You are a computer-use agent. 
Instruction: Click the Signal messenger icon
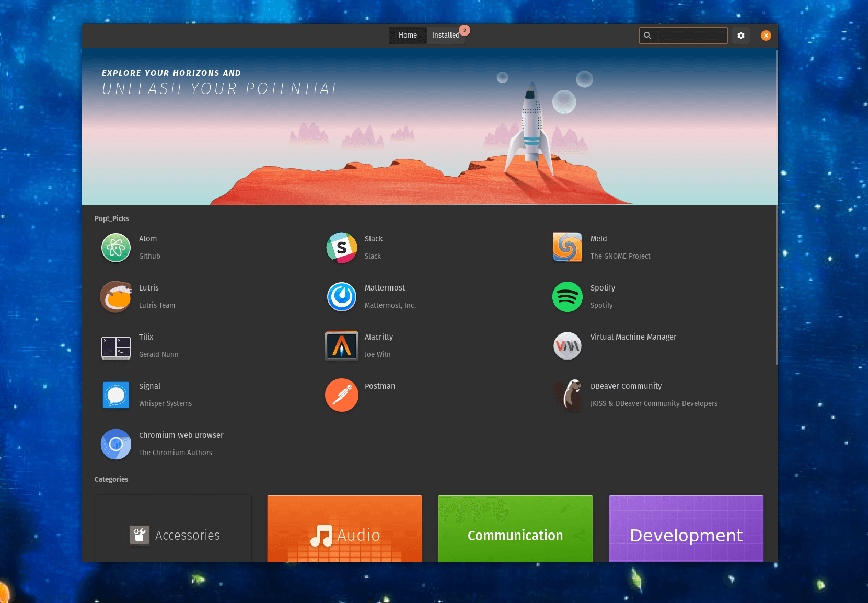pos(116,395)
